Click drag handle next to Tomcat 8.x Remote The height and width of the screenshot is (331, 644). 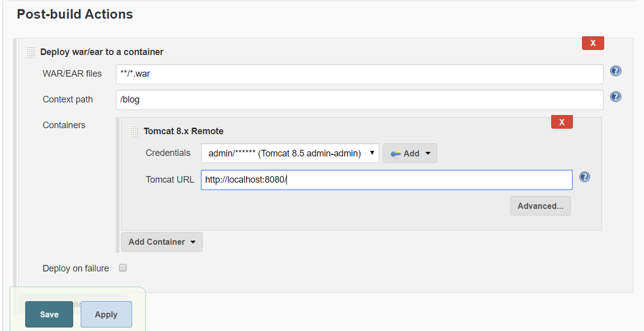pos(134,131)
